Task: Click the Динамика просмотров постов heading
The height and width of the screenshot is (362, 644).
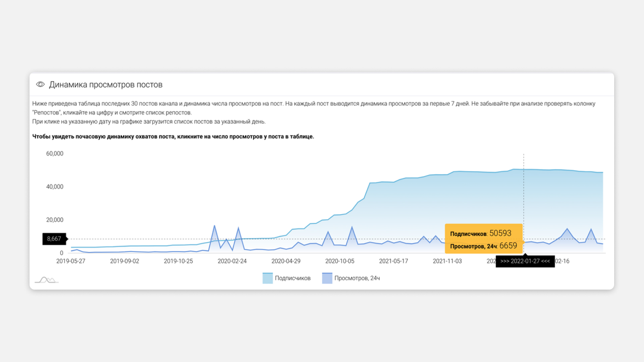Action: pos(106,85)
